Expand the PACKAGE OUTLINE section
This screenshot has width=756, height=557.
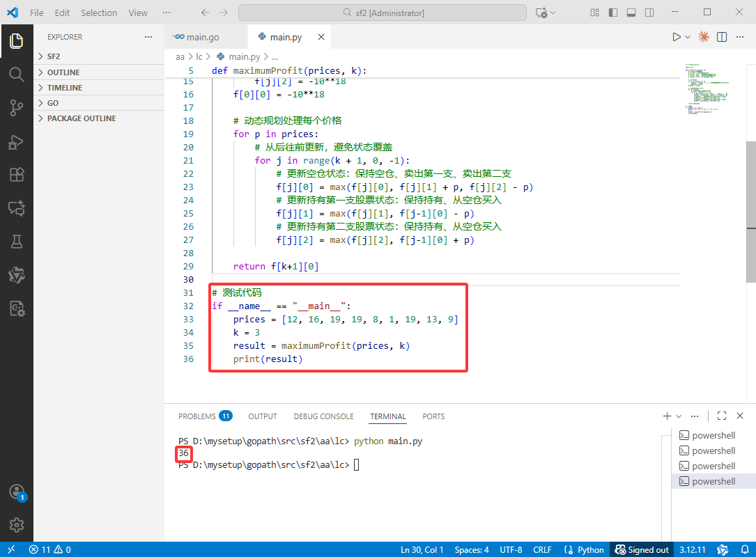pyautogui.click(x=99, y=118)
